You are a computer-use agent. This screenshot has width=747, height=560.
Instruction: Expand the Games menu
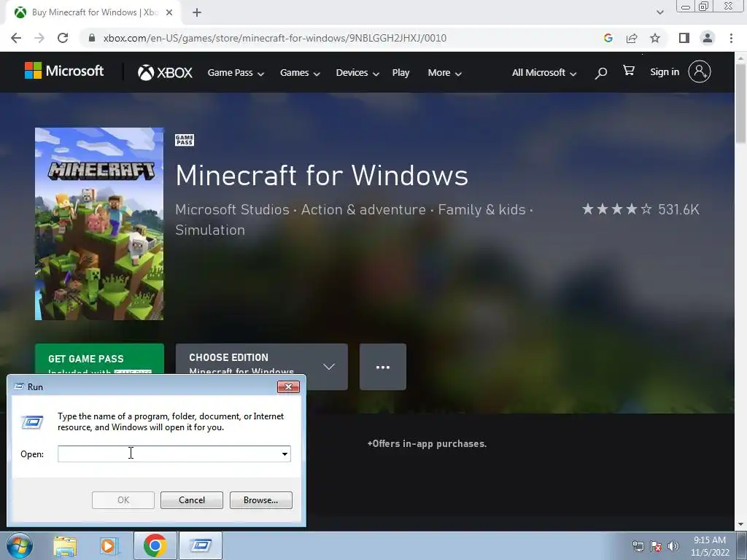click(x=300, y=73)
